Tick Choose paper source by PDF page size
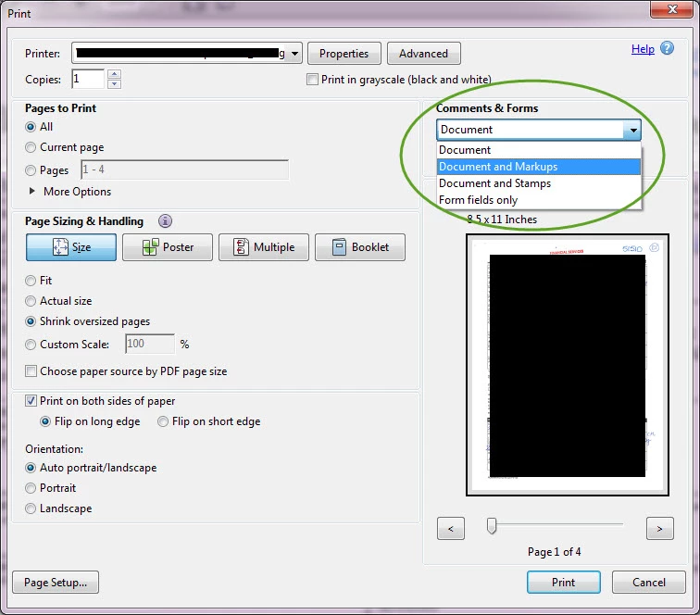The image size is (700, 615). coord(31,371)
